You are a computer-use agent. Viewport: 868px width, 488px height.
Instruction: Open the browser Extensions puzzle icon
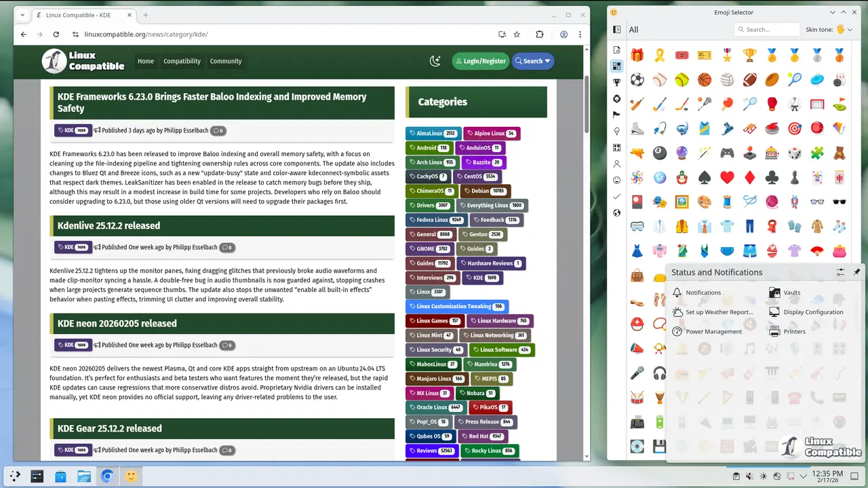coord(540,35)
